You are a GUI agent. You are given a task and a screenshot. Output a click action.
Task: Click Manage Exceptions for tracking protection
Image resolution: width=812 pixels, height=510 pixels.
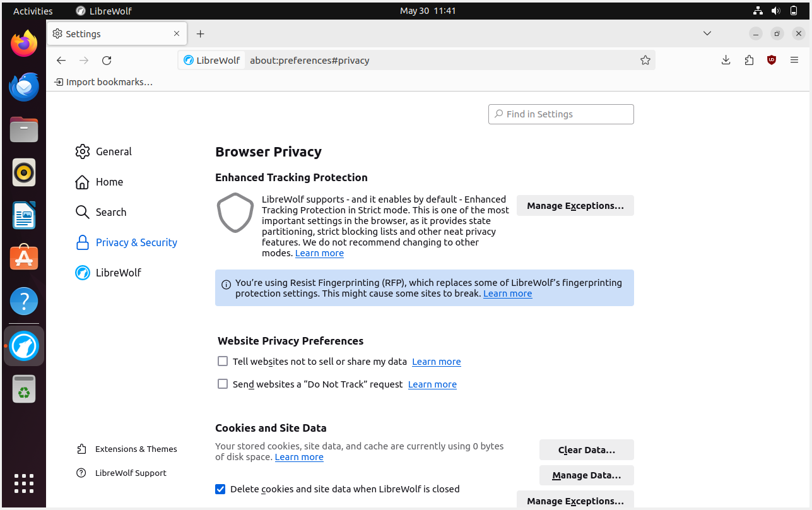click(575, 205)
